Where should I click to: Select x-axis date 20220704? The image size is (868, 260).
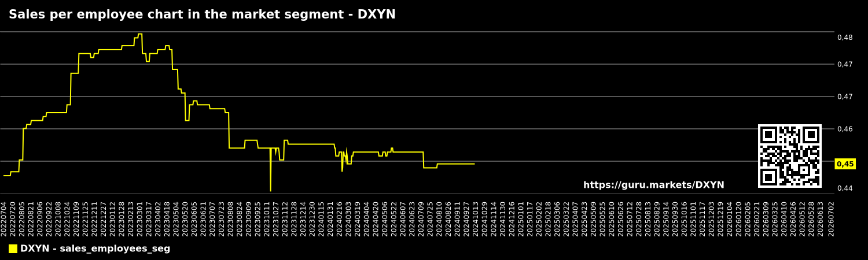tap(3, 218)
